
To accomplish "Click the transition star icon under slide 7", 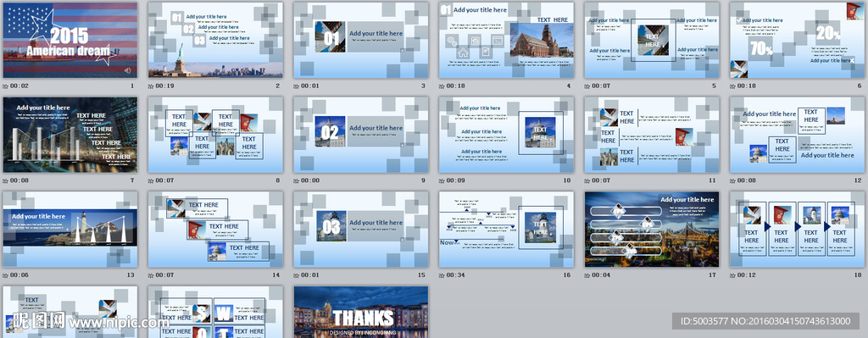I will click(x=6, y=181).
